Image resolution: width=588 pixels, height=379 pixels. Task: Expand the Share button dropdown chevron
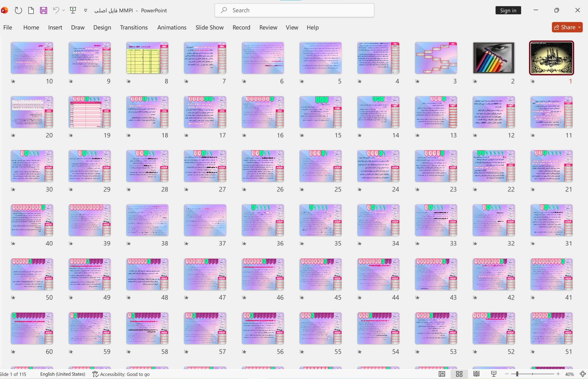[x=580, y=27]
